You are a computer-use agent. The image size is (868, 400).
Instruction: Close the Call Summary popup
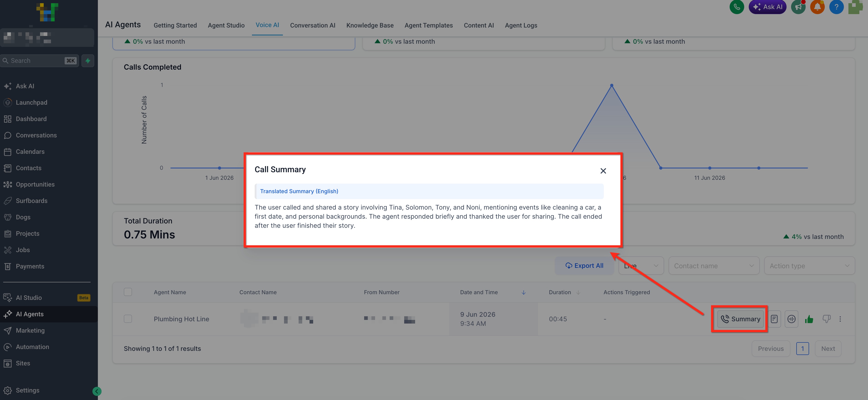pos(603,171)
